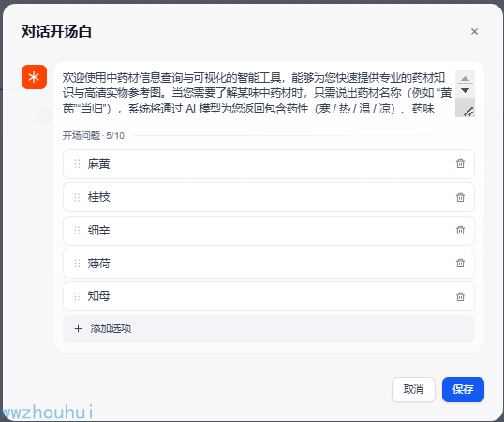Click the 开场问题 · 5/10 label
This screenshot has width=504, height=422.
[94, 136]
